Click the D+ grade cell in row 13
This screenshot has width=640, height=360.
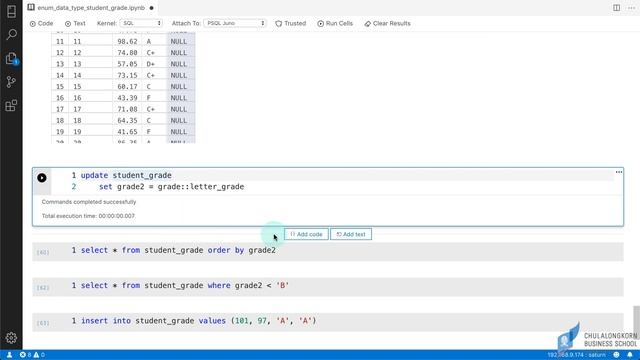[x=153, y=64]
